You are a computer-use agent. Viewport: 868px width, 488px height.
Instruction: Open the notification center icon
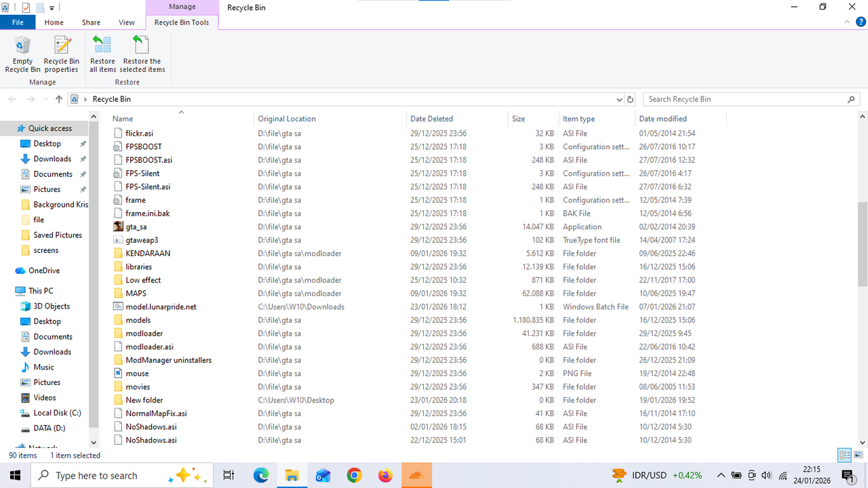click(848, 475)
